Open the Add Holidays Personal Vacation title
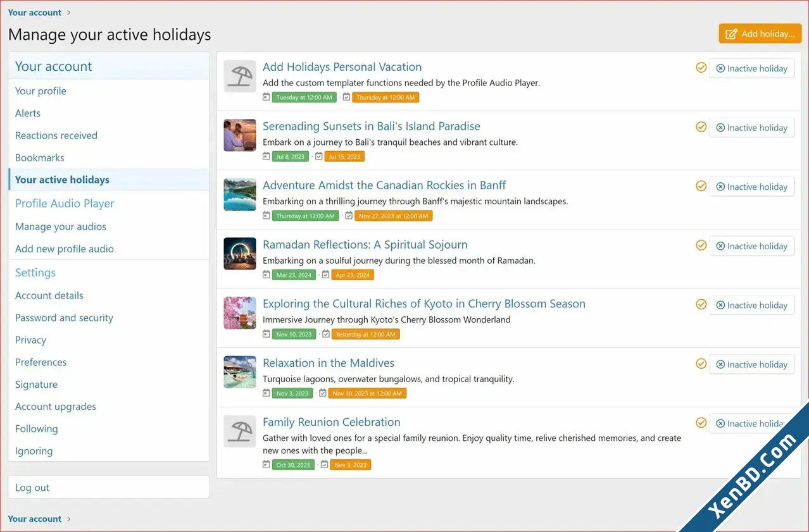Image resolution: width=809 pixels, height=532 pixels. pyautogui.click(x=342, y=67)
